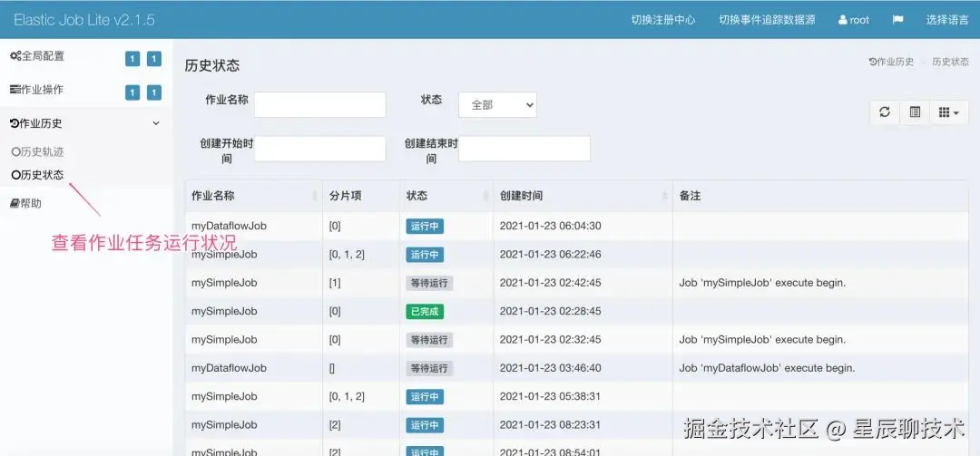Select 历史状态 submenu item
The width and height of the screenshot is (980, 456).
coord(37,175)
